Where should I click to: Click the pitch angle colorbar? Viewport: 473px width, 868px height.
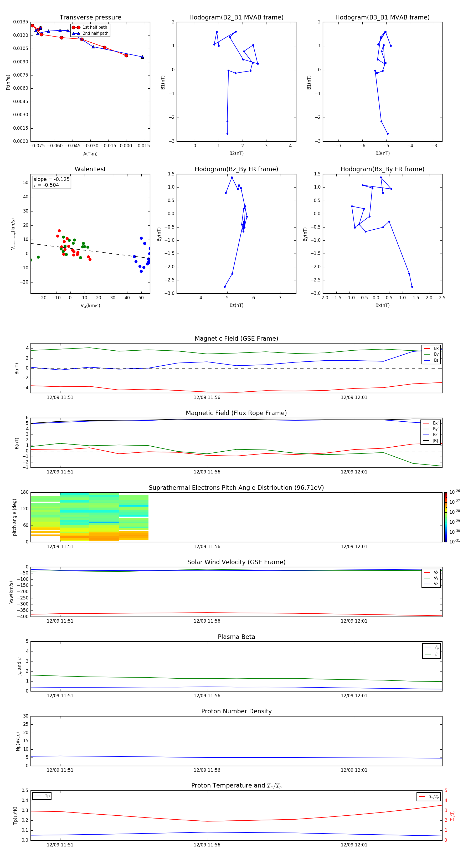coord(446,517)
